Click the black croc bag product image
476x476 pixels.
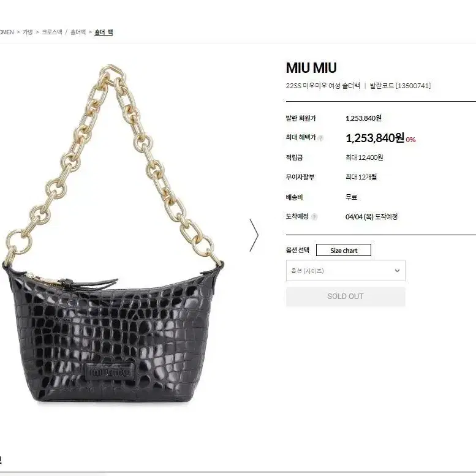point(113,235)
